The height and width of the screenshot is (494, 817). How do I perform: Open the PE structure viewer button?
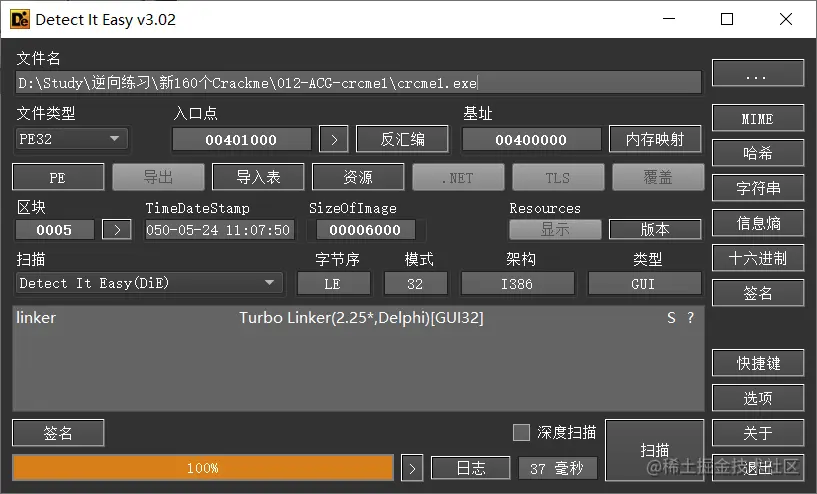[58, 177]
